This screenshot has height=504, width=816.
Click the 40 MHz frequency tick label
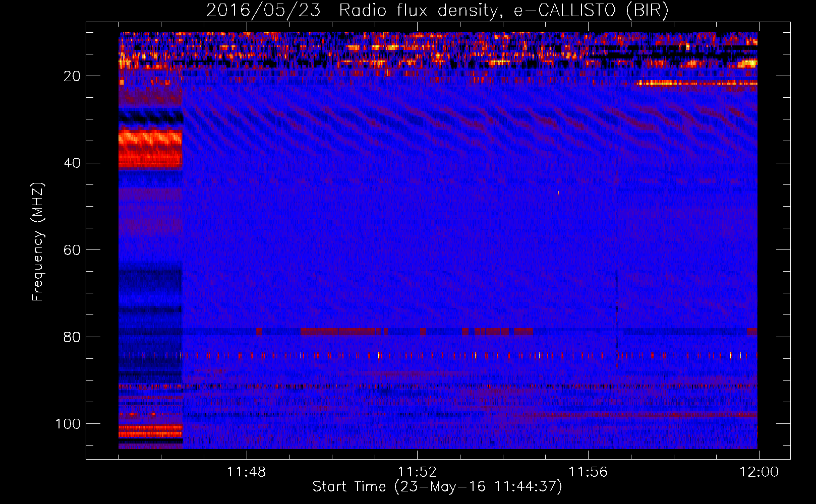[x=72, y=163]
